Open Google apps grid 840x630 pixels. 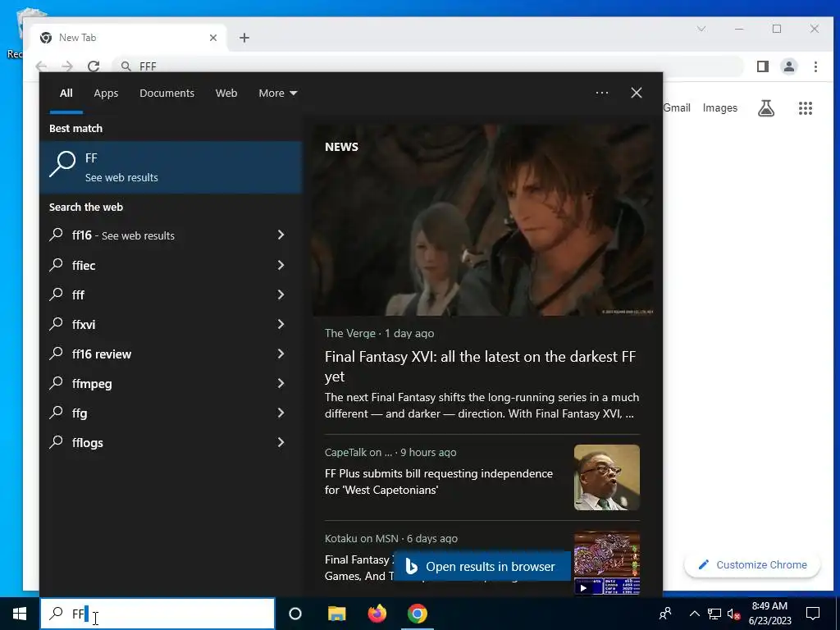pyautogui.click(x=806, y=108)
